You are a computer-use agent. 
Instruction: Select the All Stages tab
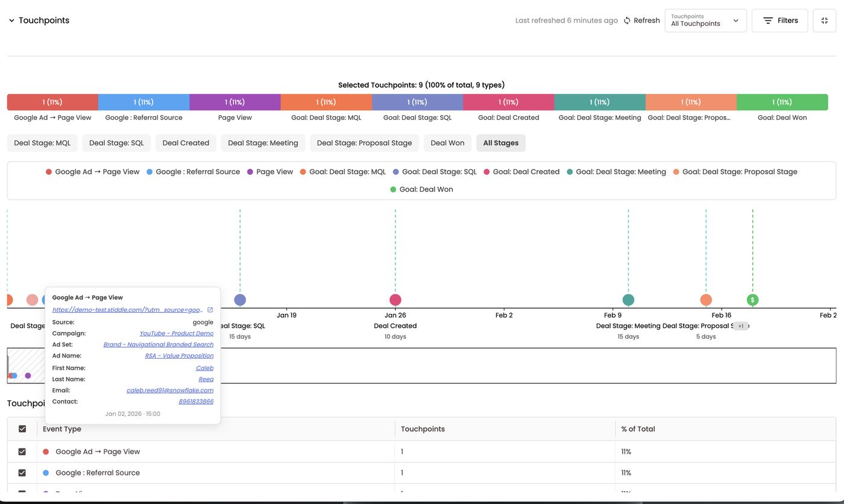coord(501,143)
